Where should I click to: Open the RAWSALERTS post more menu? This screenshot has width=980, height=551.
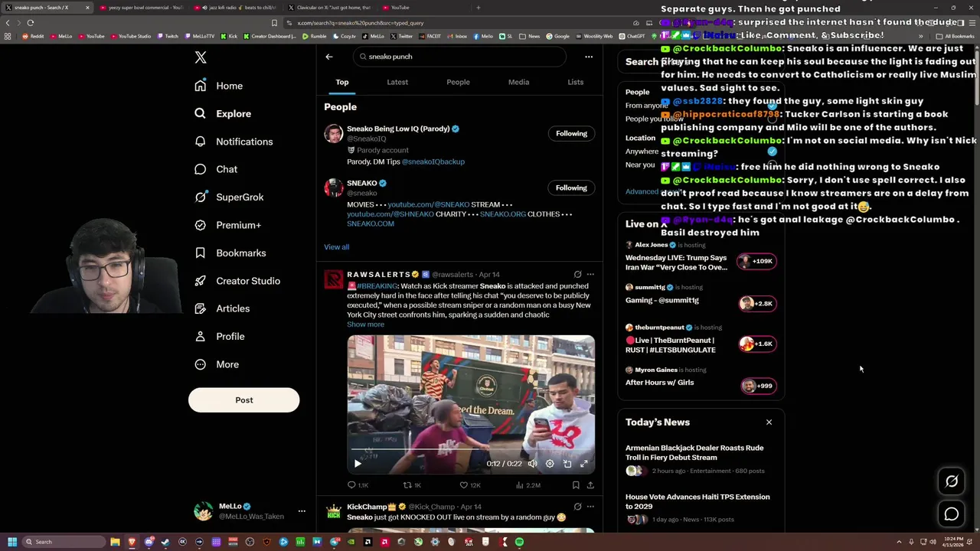[x=590, y=274]
